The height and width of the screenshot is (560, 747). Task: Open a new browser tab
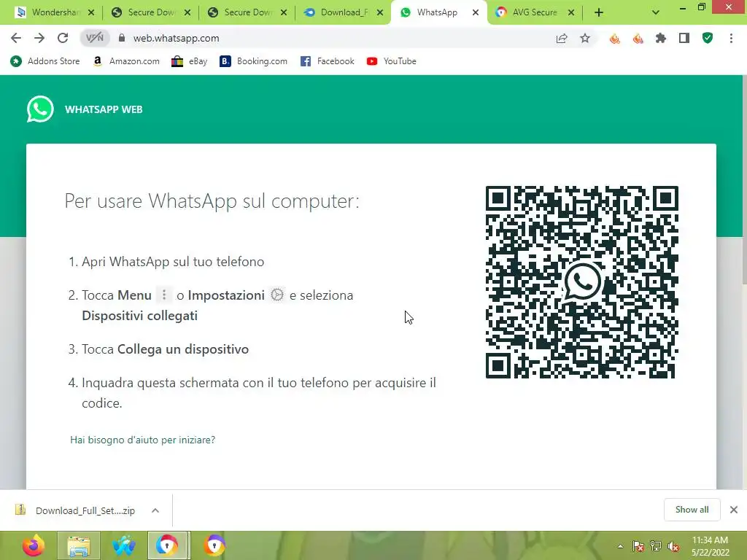599,13
